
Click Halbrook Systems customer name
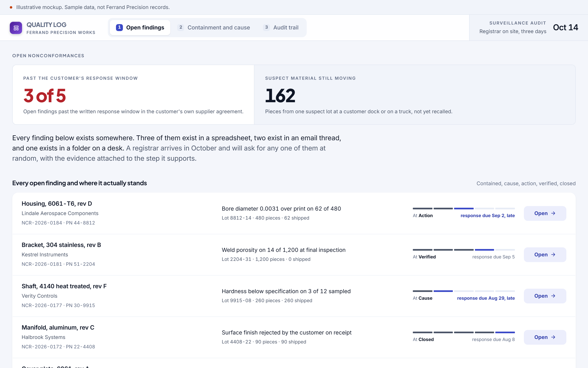tap(43, 337)
